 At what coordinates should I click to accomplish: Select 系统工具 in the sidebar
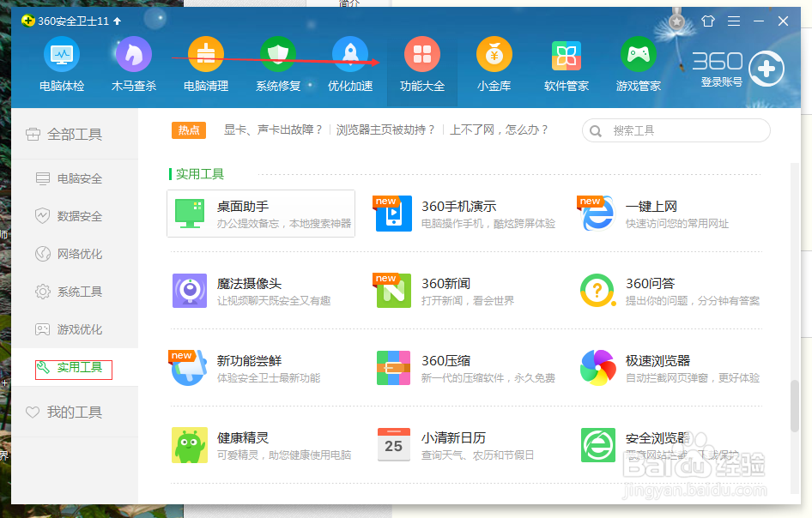[74, 292]
